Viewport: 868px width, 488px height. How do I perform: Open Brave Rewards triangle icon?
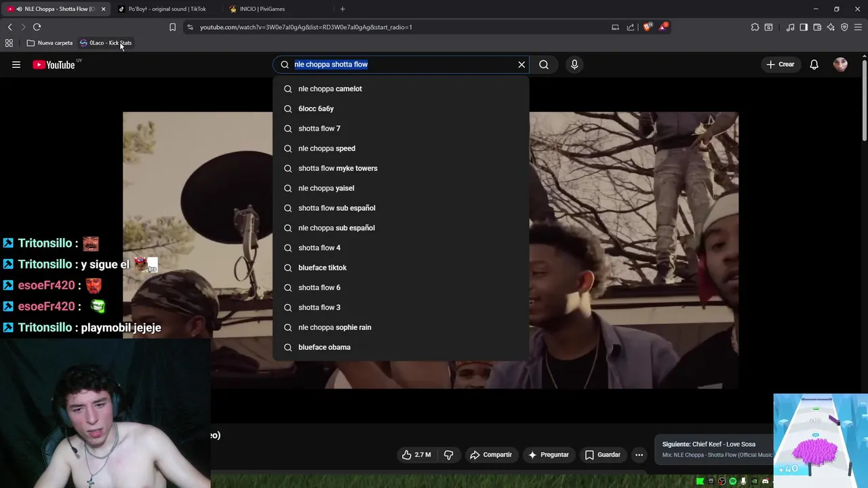(664, 27)
